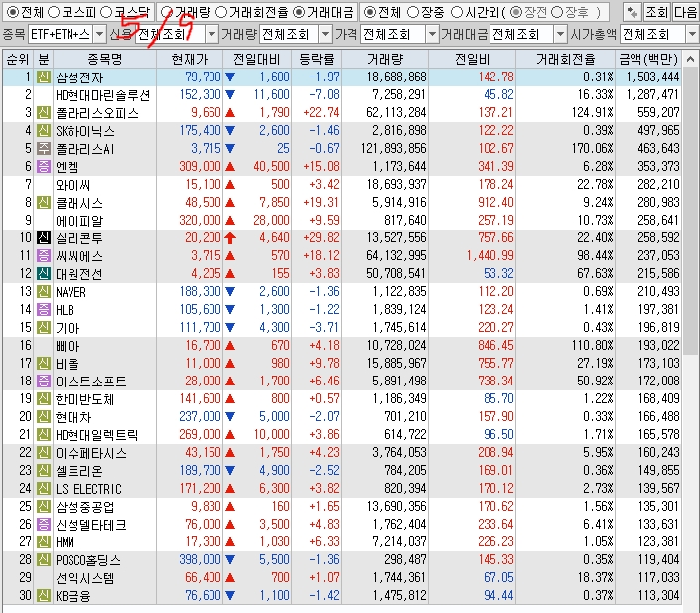The height and width of the screenshot is (613, 700).
Task: Open the 종목 ETF+ETN+스 dropdown
Action: point(100,34)
